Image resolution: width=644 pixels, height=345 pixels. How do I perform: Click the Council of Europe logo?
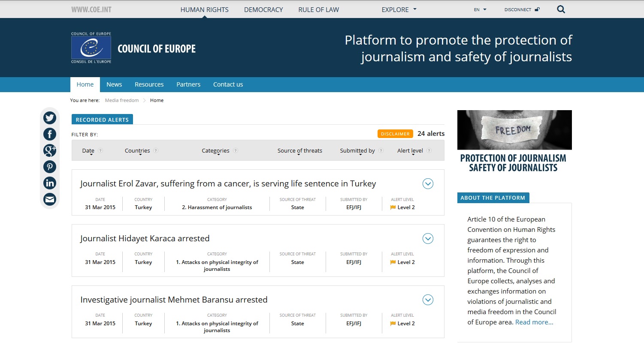[x=91, y=47]
